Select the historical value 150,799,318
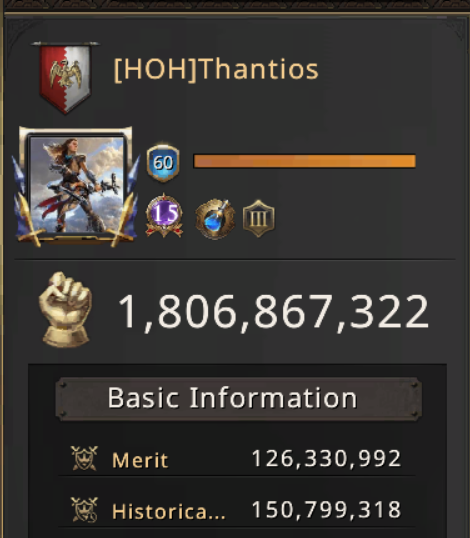 point(327,510)
